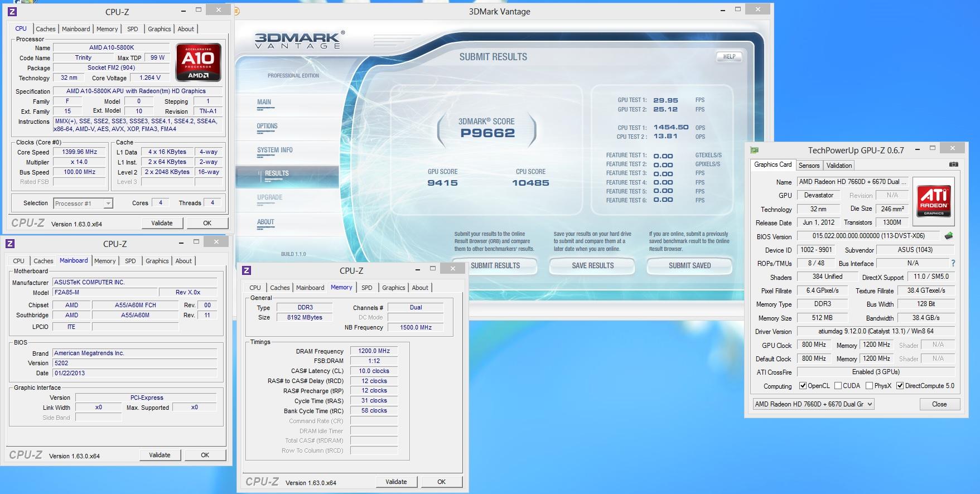
Task: Click the ATI CrossFire Enabled (3 GPUs) field
Action: click(876, 372)
